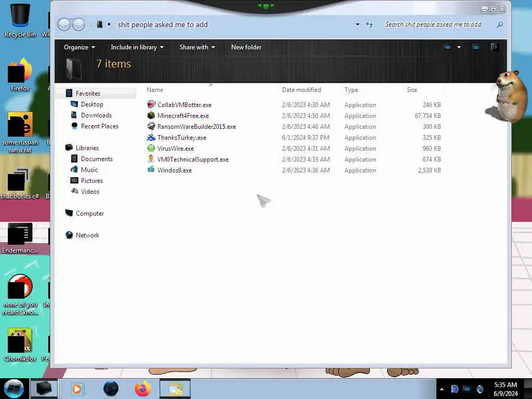Open the Include in library menu
Screen dimensions: 532x399
tap(137, 47)
